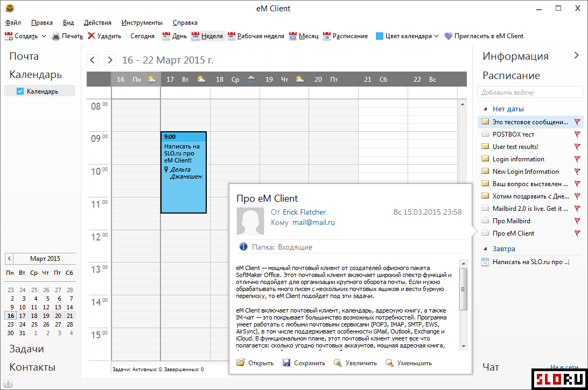This screenshot has height=390, width=588.
Task: Open the Справка menu
Action: point(185,23)
